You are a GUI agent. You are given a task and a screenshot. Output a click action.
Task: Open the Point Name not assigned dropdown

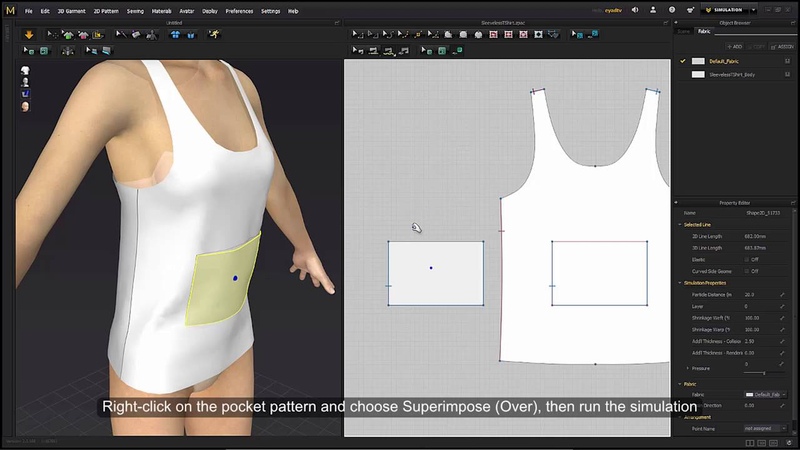765,429
